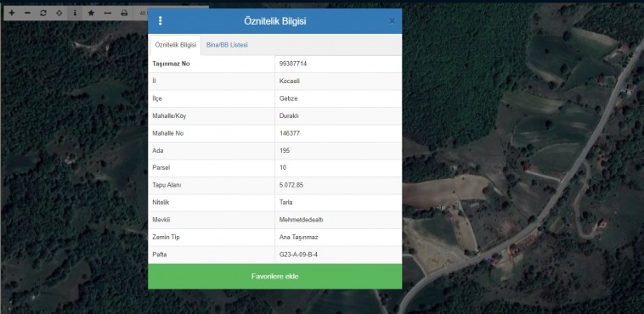Image resolution: width=644 pixels, height=314 pixels.
Task: Refresh the map view
Action: [x=43, y=13]
